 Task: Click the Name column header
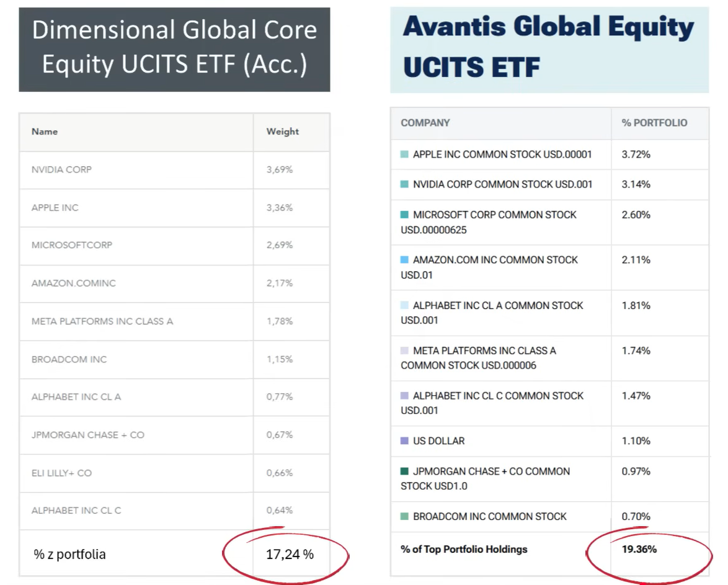click(x=45, y=132)
